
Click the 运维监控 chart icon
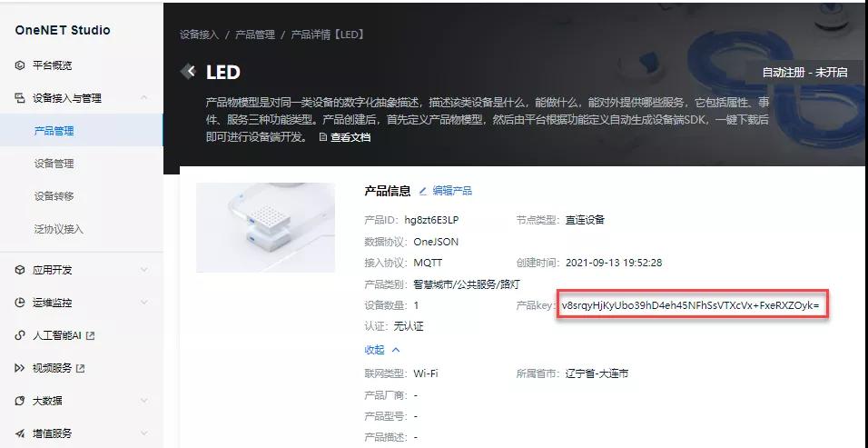coord(20,303)
